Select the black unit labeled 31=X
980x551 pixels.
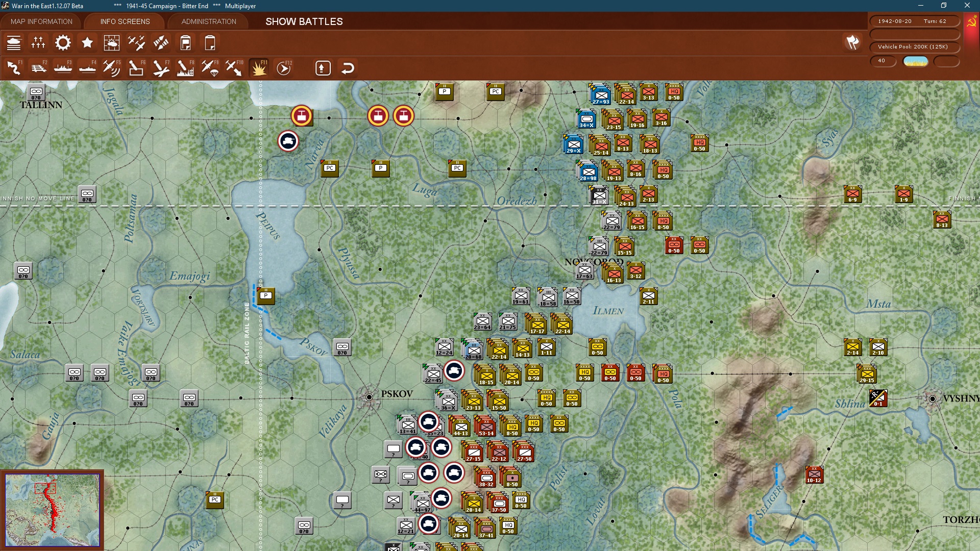599,195
